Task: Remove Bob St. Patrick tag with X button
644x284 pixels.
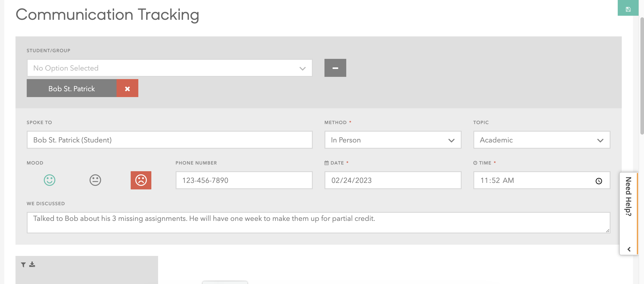Action: (x=127, y=88)
